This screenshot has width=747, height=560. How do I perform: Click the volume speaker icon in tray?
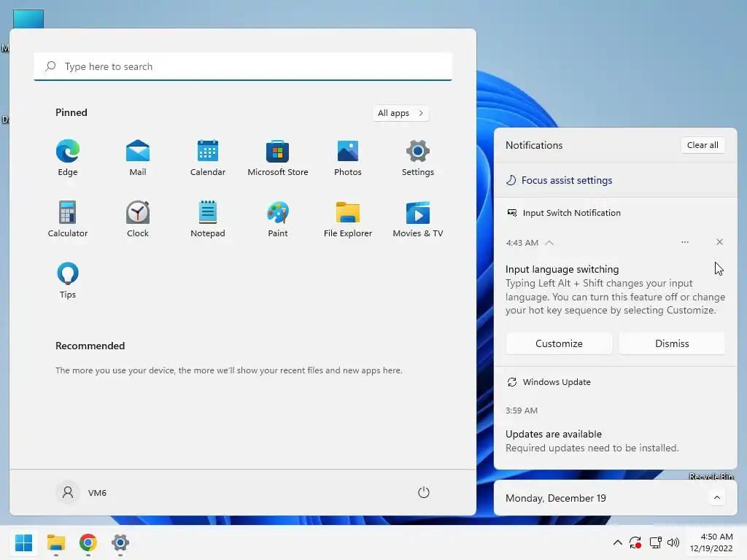pos(673,542)
